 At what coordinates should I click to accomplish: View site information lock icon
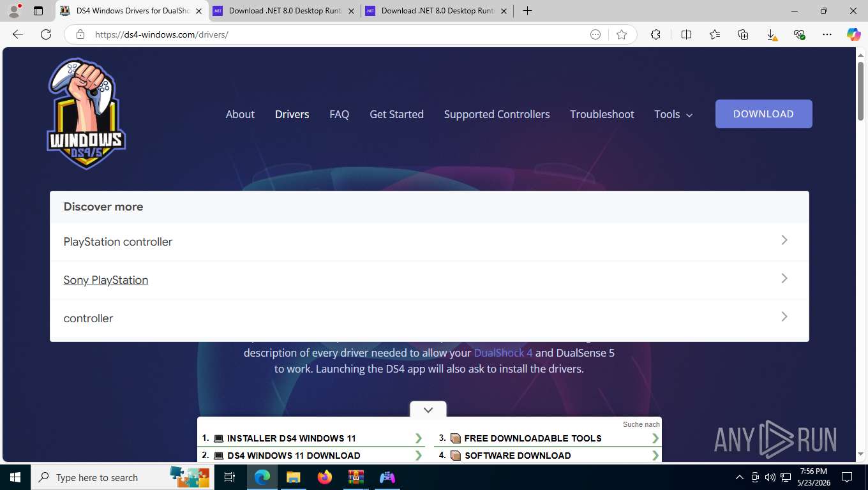point(80,34)
